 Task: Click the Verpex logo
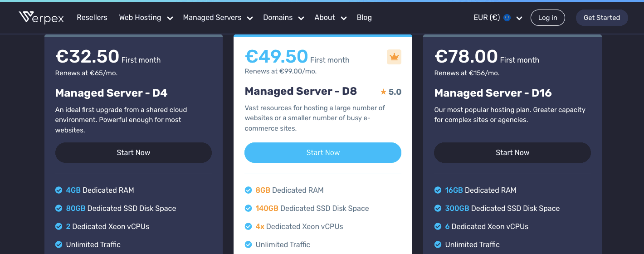41,18
